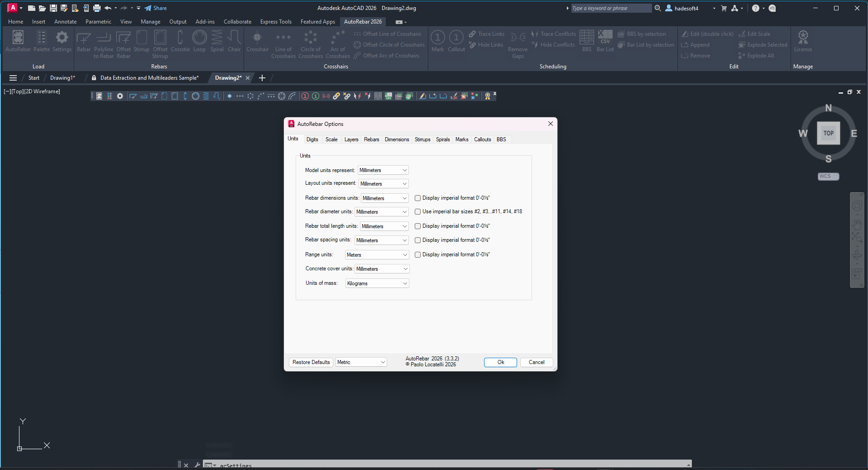
Task: Toggle imperial format for Rebar total length
Action: point(417,226)
